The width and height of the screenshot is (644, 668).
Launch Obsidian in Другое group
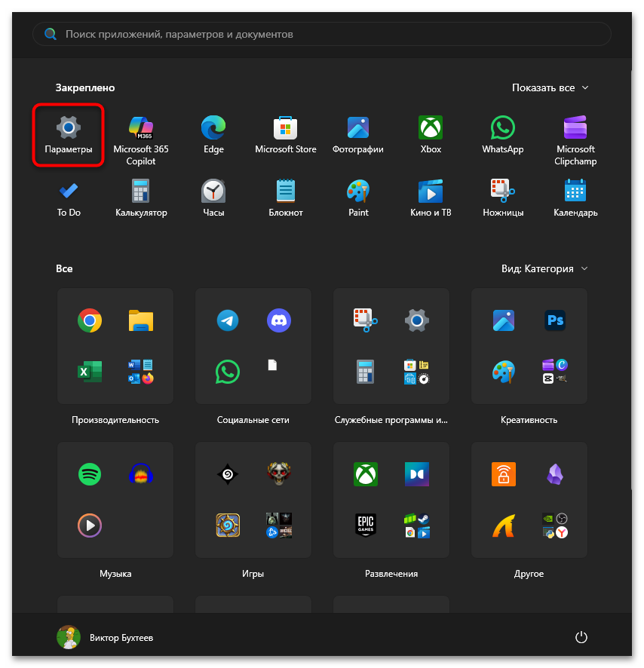(x=555, y=473)
